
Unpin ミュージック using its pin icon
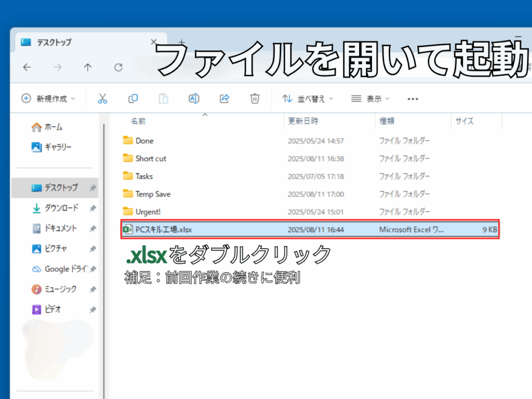click(x=92, y=289)
